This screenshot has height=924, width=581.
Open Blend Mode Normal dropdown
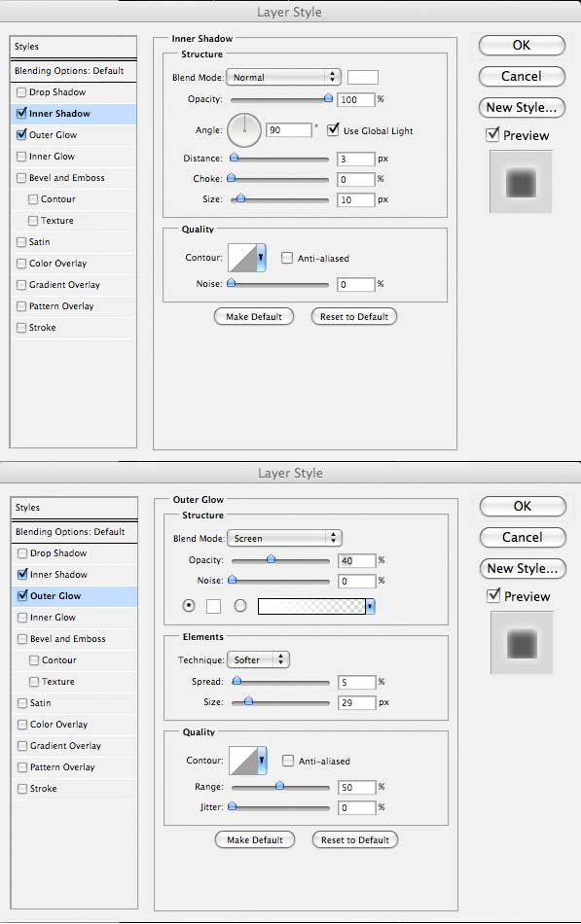[284, 77]
